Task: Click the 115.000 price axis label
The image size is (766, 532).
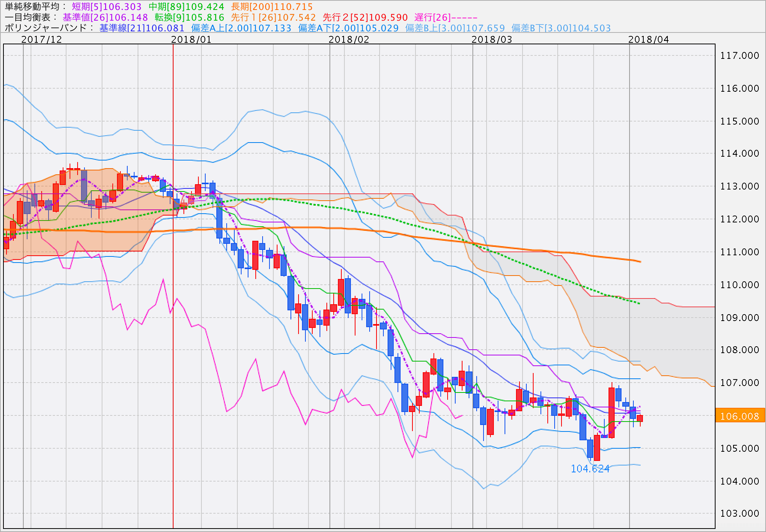Action: [740, 121]
